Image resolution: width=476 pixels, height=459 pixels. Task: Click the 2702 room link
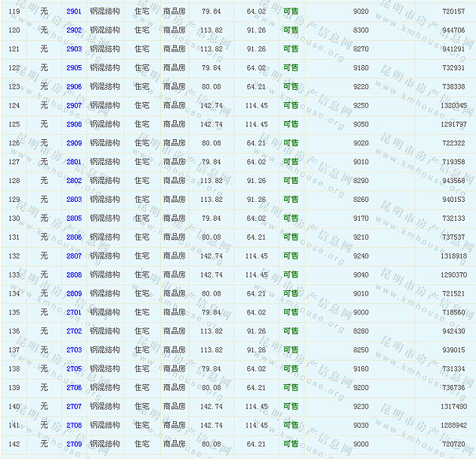(73, 331)
